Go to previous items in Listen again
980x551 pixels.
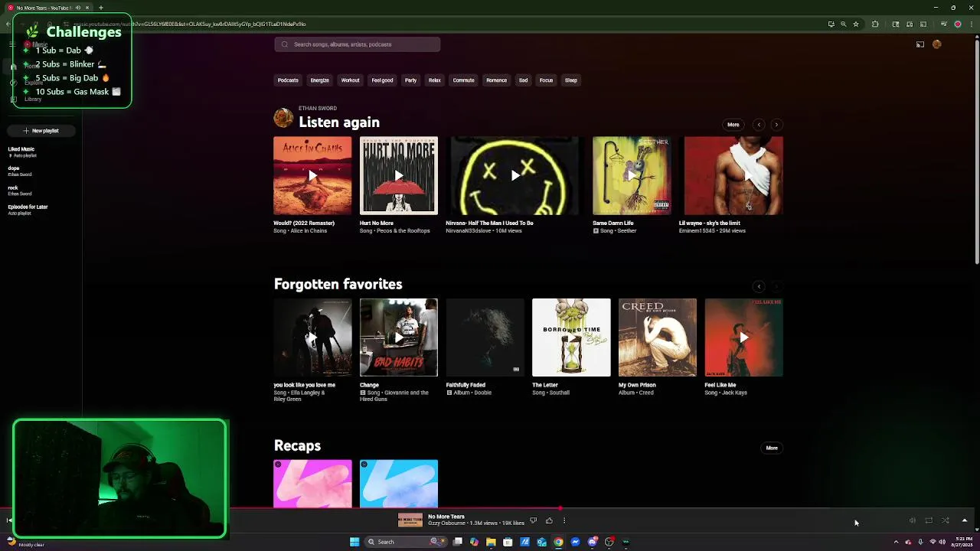[759, 125]
